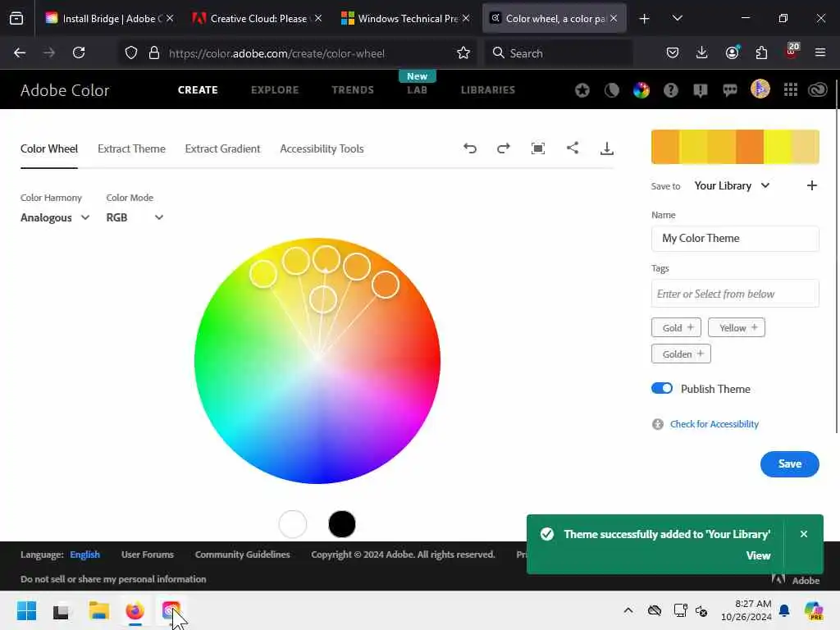Image resolution: width=840 pixels, height=630 pixels.
Task: Redo the color wheel change
Action: [504, 148]
